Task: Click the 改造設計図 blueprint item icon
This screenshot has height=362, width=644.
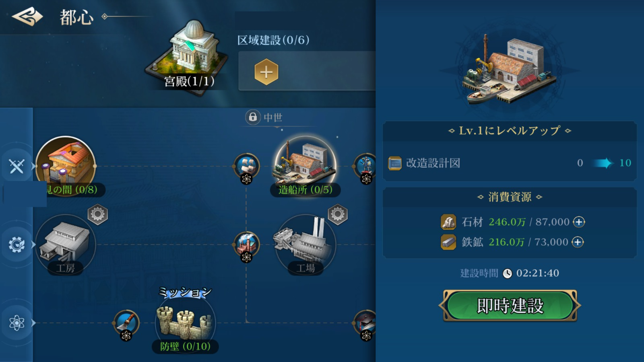Action: coord(394,163)
